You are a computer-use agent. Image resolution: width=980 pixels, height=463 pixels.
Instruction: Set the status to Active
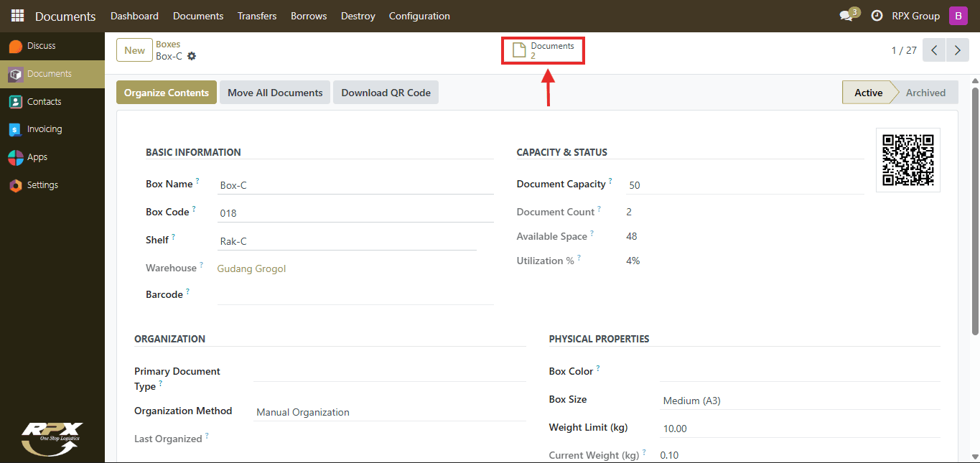coord(868,93)
